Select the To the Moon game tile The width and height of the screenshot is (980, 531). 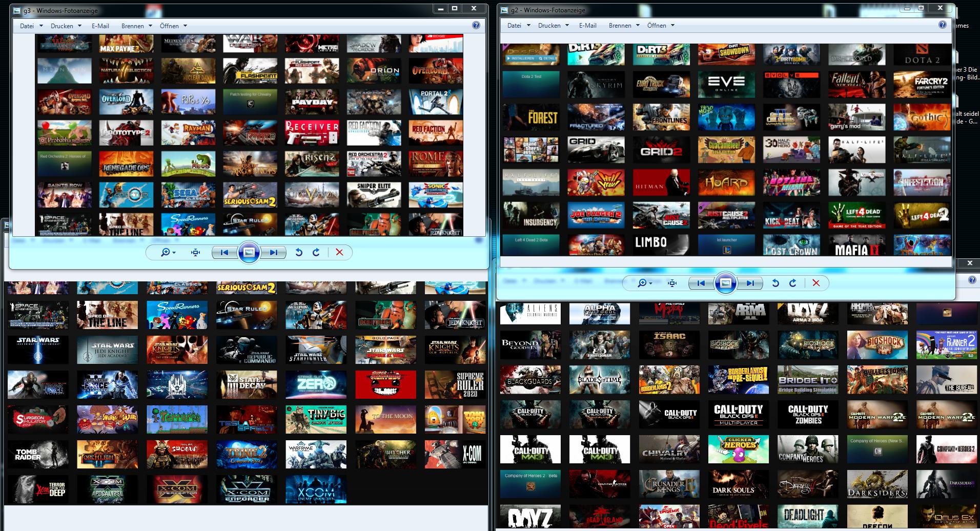pos(385,419)
